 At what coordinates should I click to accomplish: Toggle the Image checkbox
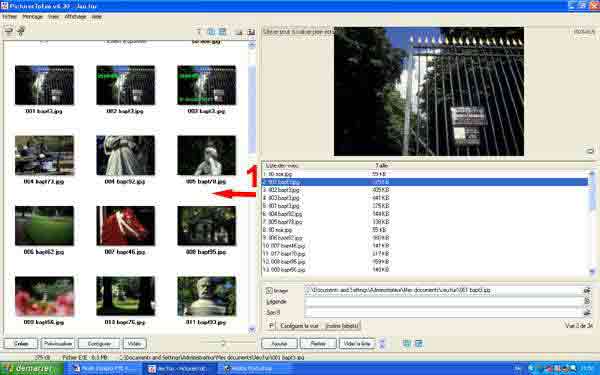pos(269,291)
